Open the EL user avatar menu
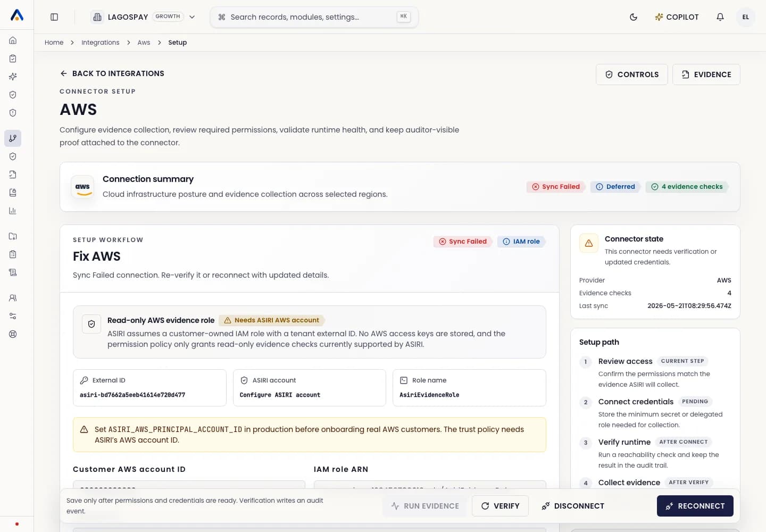The height and width of the screenshot is (532, 766). [746, 17]
